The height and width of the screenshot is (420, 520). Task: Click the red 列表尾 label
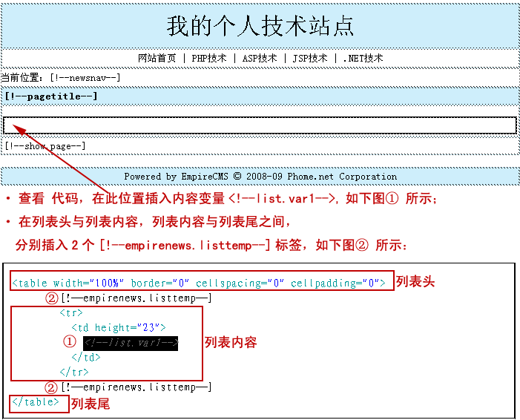tap(90, 404)
